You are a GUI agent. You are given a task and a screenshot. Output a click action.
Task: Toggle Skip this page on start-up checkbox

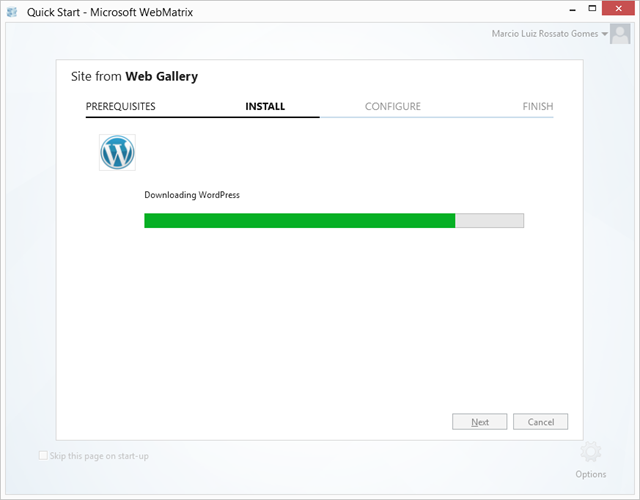click(x=43, y=456)
